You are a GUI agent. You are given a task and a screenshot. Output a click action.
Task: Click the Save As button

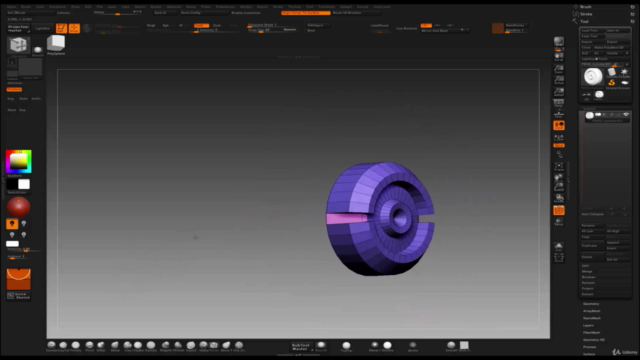tap(617, 31)
